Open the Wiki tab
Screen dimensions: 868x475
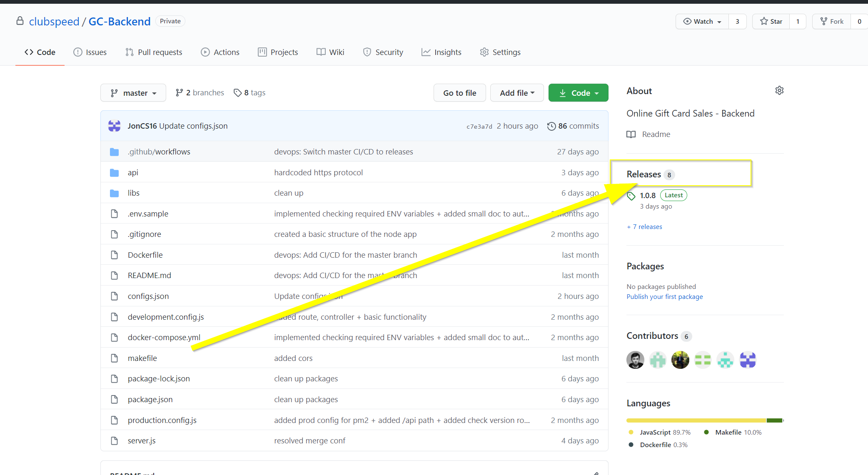pyautogui.click(x=330, y=52)
